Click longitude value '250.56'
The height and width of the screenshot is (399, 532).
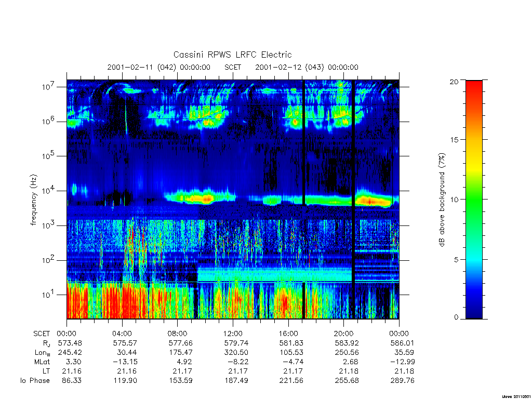tap(347, 353)
